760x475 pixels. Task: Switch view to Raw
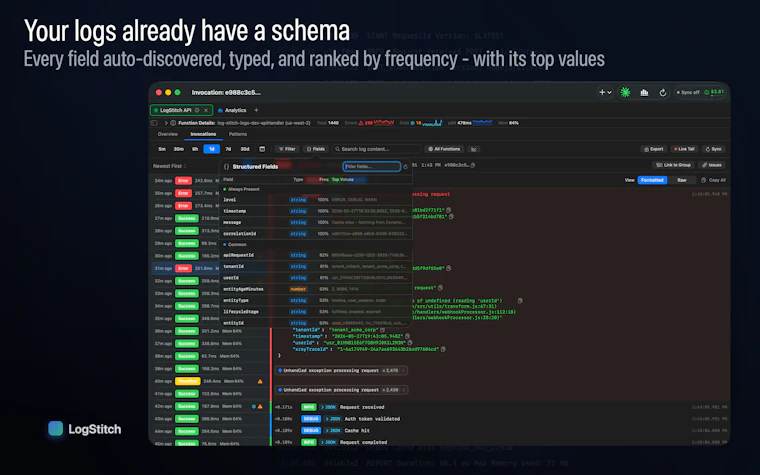click(681, 180)
